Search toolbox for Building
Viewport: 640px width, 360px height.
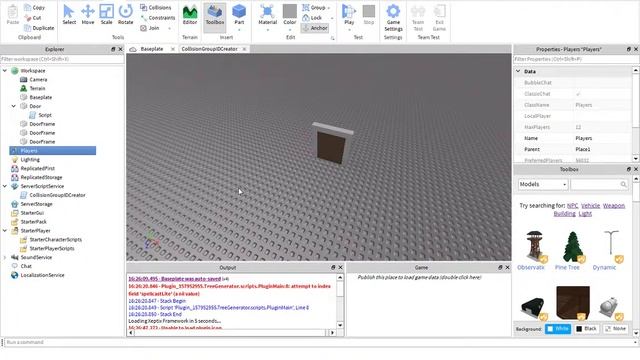click(564, 214)
